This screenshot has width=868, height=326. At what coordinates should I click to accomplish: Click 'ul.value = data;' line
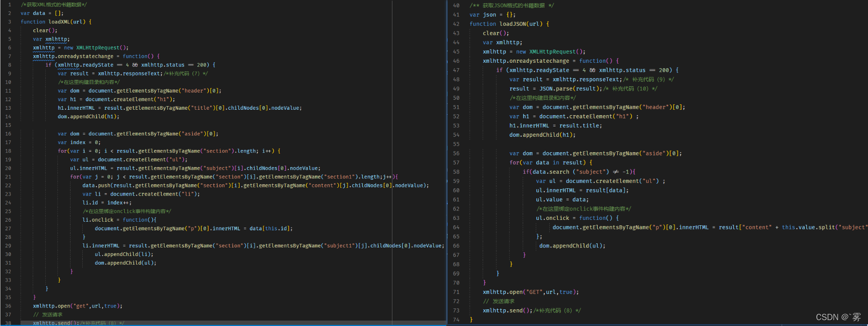point(562,200)
